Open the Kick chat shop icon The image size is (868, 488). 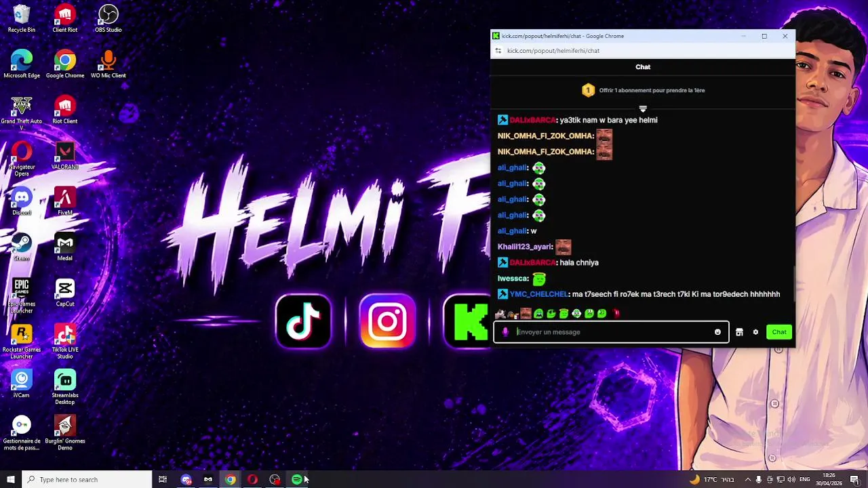point(739,332)
